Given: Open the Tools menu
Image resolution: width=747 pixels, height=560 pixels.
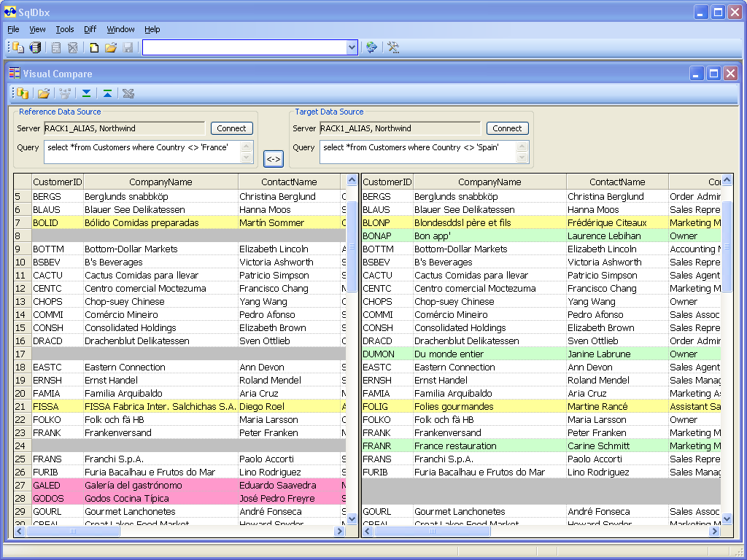Looking at the screenshot, I should 65,29.
